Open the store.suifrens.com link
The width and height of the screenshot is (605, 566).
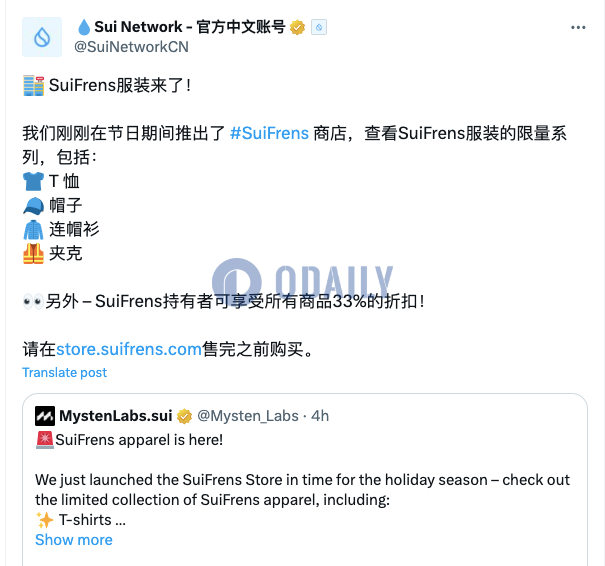click(129, 349)
